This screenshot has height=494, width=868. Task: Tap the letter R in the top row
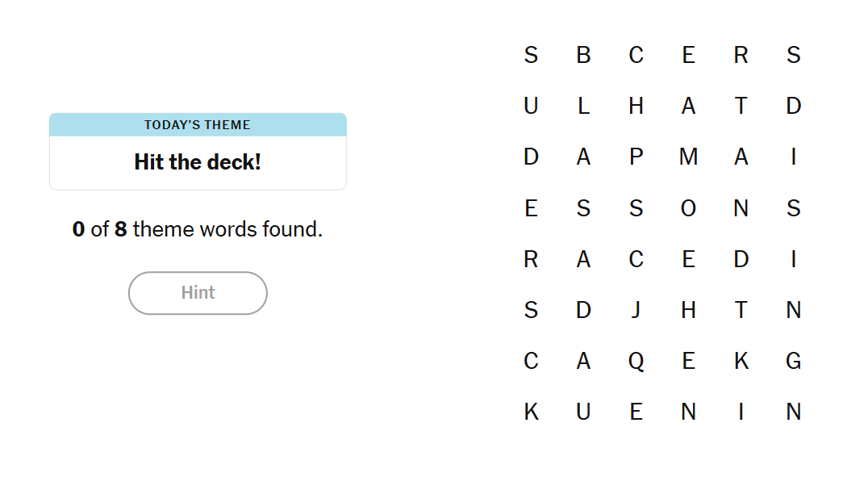(741, 55)
